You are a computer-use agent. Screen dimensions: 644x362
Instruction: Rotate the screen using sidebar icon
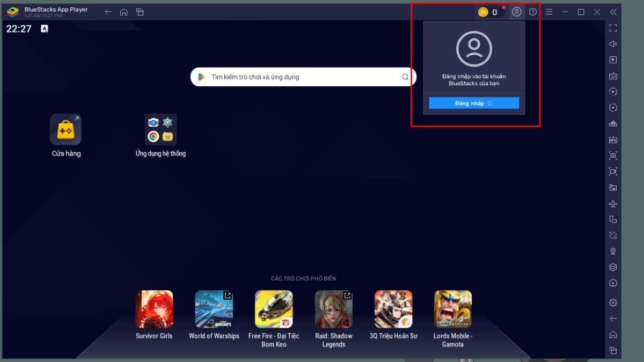point(613,219)
